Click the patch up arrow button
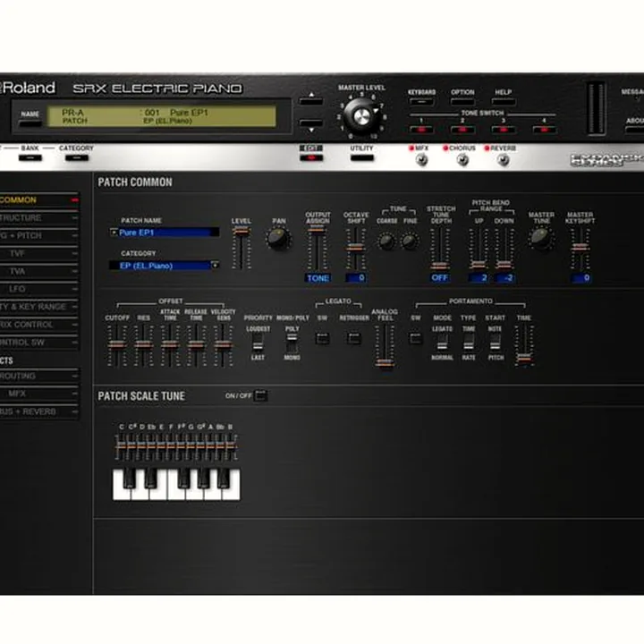This screenshot has width=644, height=644. point(311,100)
